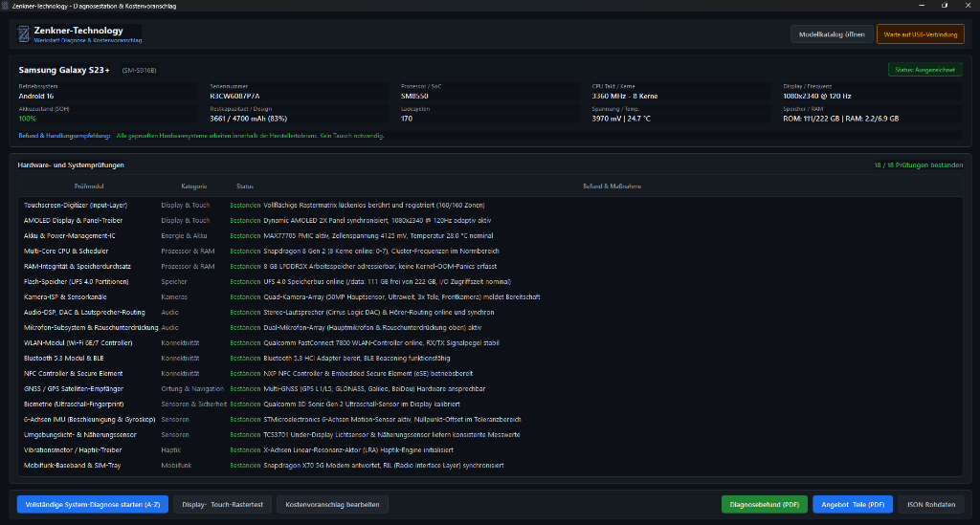Click the Android 16 operating system value
This screenshot has height=525, width=980.
tap(36, 97)
